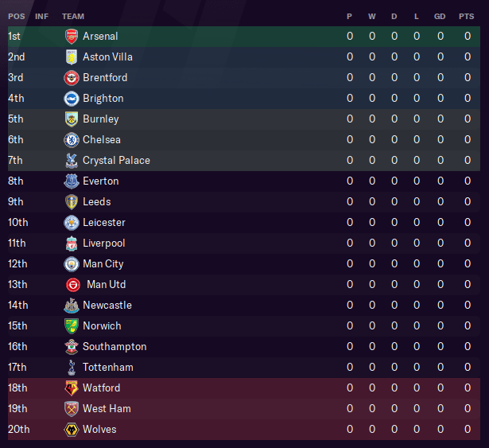The height and width of the screenshot is (448, 489).
Task: Open the Everton team page
Action: [101, 181]
